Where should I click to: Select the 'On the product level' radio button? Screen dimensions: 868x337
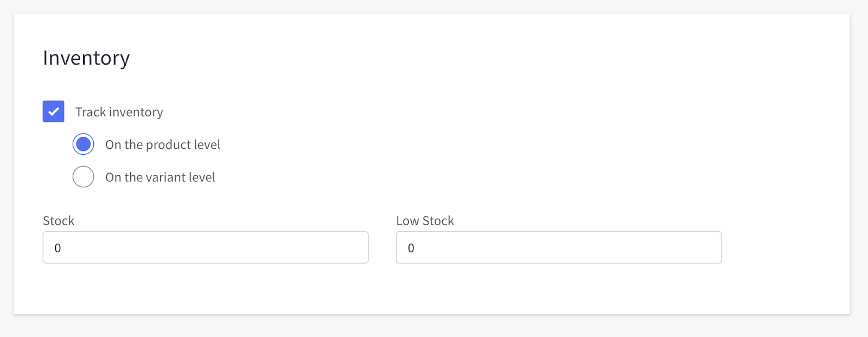coord(83,144)
